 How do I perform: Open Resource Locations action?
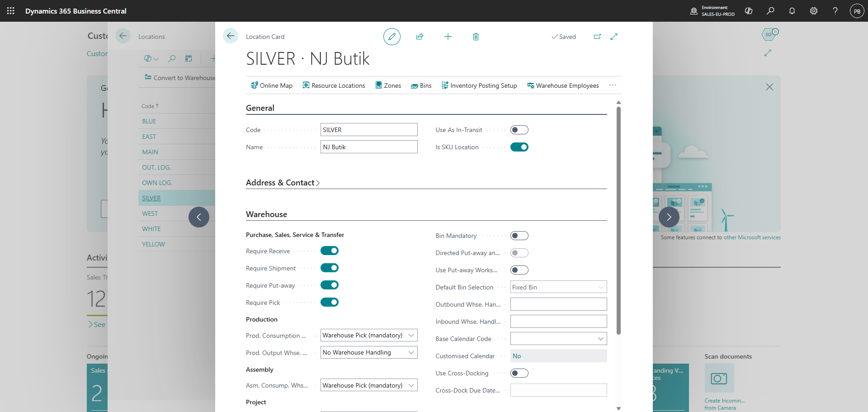pos(334,85)
